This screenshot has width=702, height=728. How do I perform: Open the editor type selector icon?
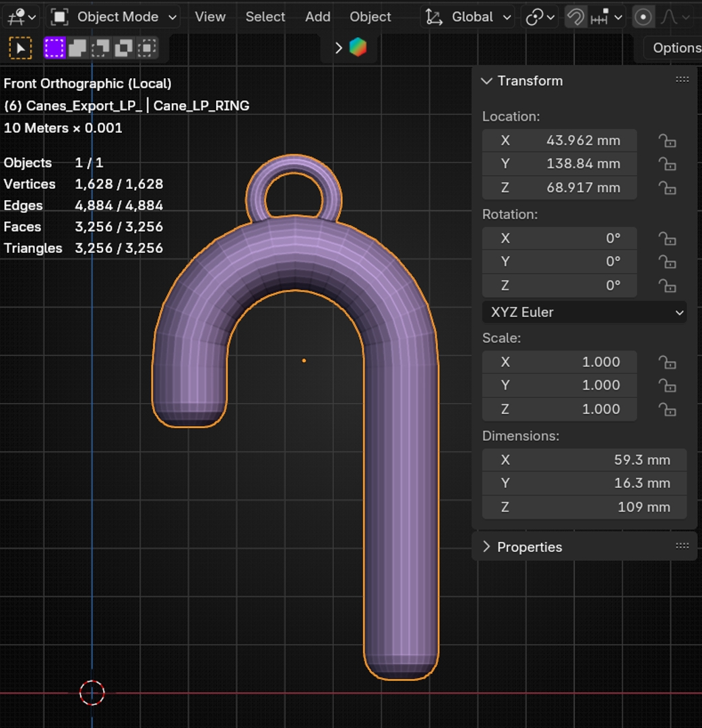22,17
